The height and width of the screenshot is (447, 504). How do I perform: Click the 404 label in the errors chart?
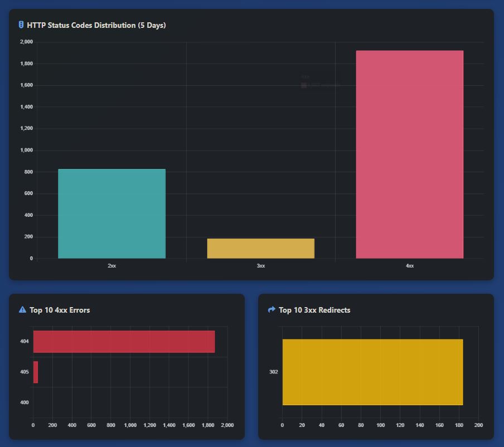24,341
